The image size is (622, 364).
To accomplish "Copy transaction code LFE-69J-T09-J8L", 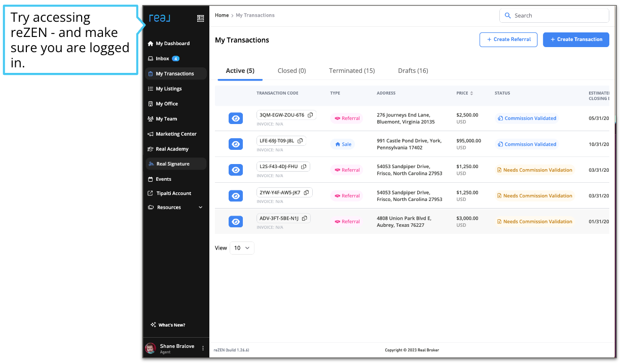I will (300, 141).
